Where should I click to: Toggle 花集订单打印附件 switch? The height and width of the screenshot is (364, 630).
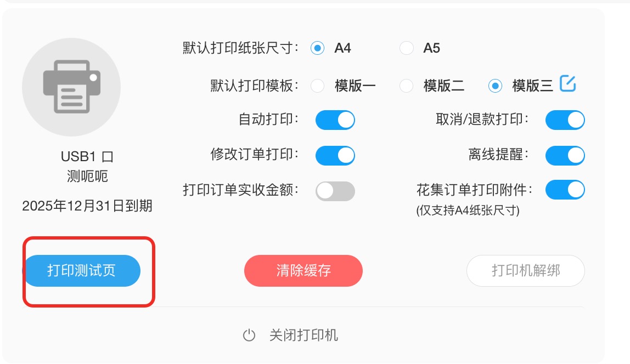click(565, 190)
